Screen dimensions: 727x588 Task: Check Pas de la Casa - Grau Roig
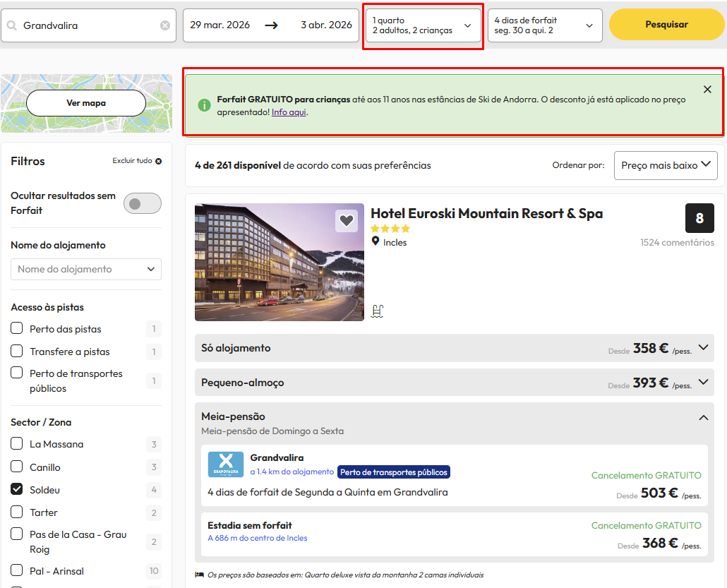[x=17, y=534]
